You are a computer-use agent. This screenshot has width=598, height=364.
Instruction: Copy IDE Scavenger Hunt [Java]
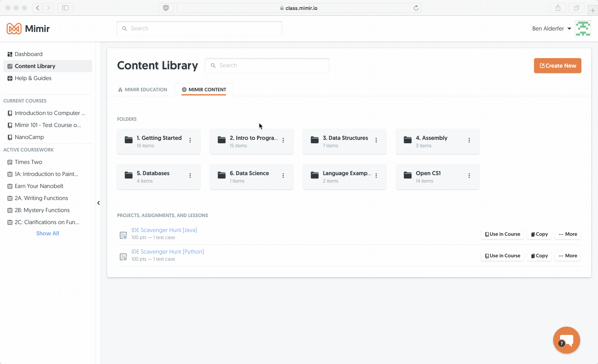539,234
